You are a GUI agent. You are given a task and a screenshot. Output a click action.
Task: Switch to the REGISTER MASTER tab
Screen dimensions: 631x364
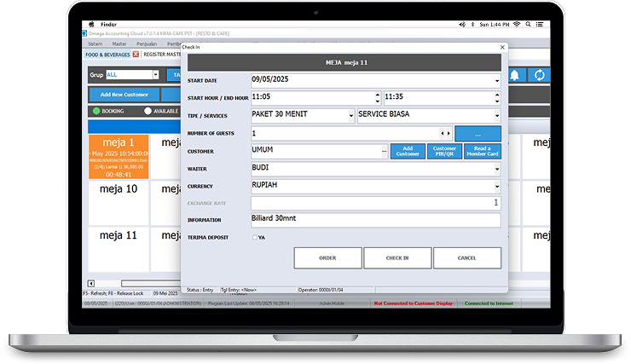pos(162,55)
